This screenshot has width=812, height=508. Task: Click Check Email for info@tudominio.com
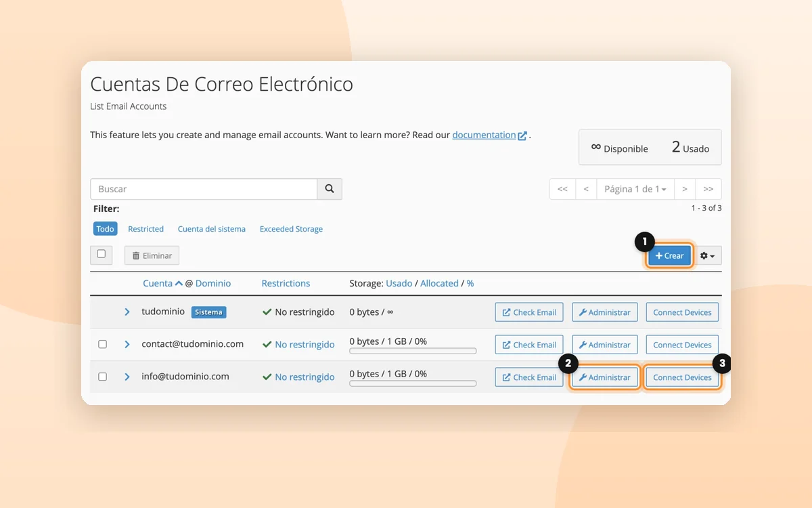click(529, 377)
